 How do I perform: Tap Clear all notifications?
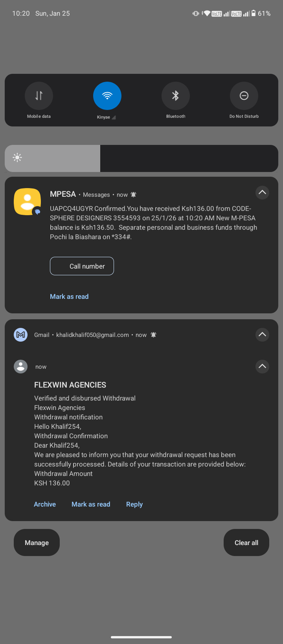tap(246, 542)
